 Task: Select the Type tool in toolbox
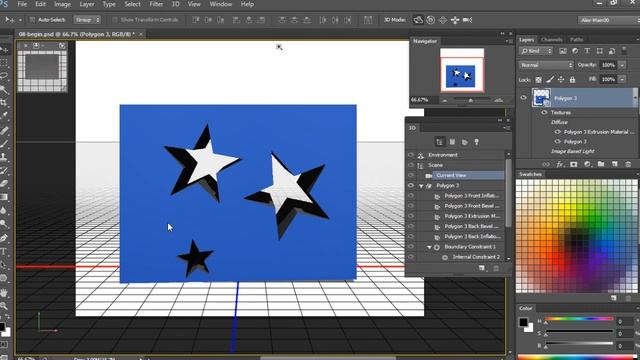[x=4, y=251]
